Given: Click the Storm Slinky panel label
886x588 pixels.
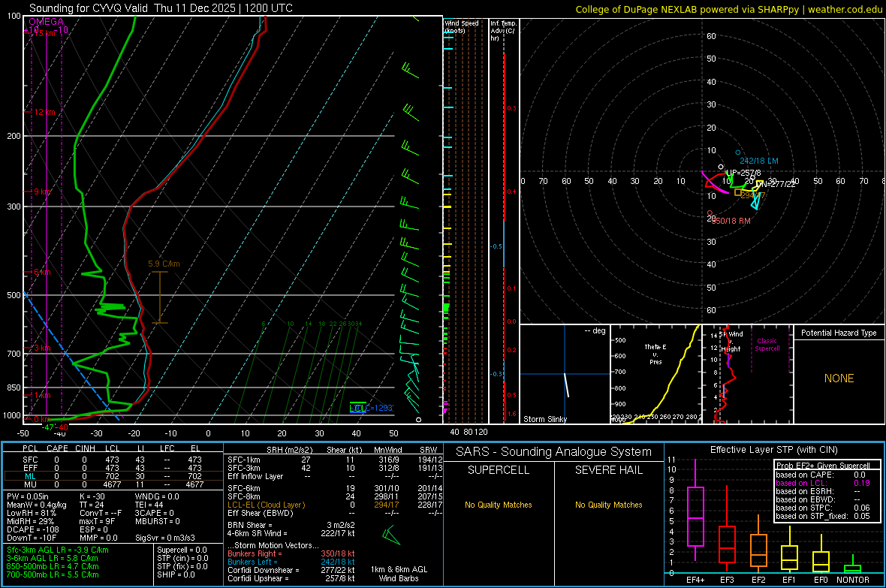Looking at the screenshot, I should (x=545, y=419).
